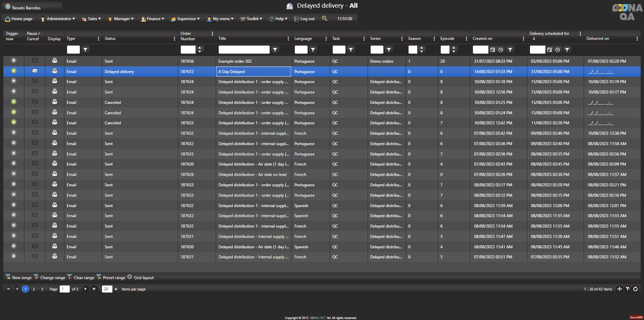Go to page 2 of results
Screen dimensions: 644x320
(34, 289)
